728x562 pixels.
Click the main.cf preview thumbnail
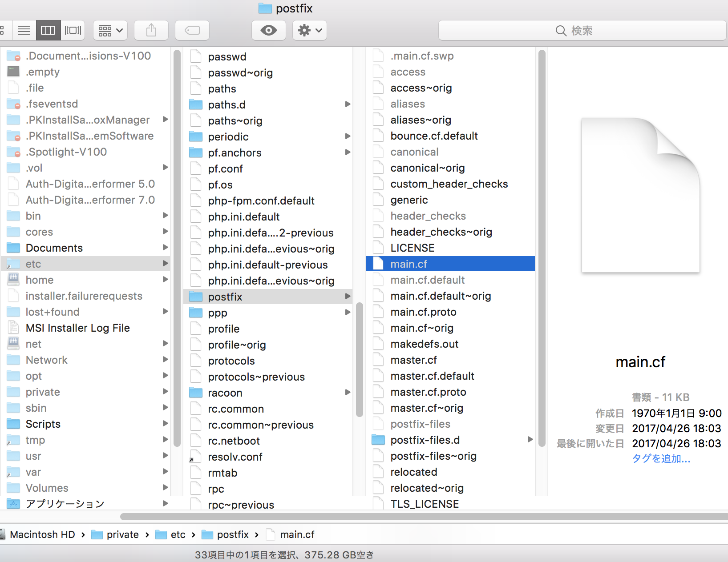pos(641,195)
